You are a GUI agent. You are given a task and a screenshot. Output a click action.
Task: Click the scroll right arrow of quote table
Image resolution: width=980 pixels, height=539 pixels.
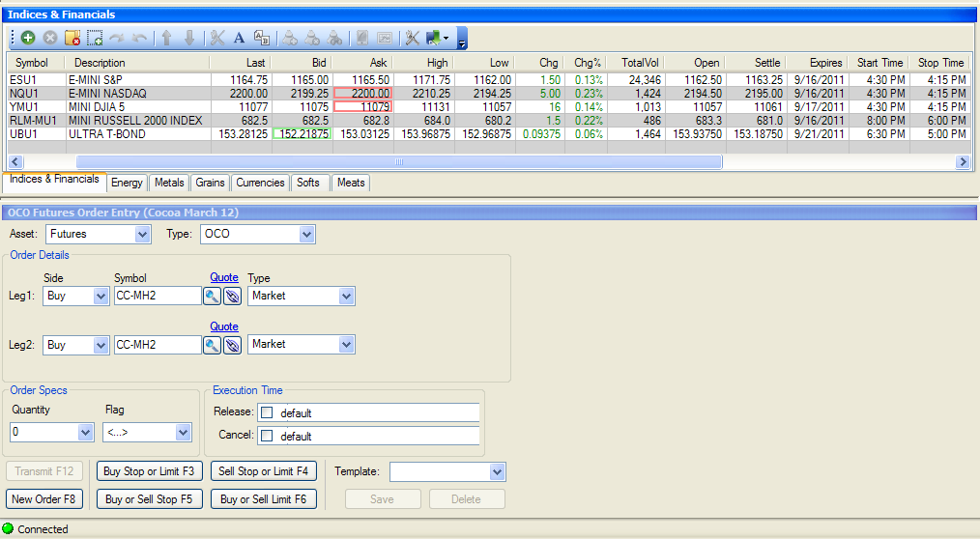point(963,161)
